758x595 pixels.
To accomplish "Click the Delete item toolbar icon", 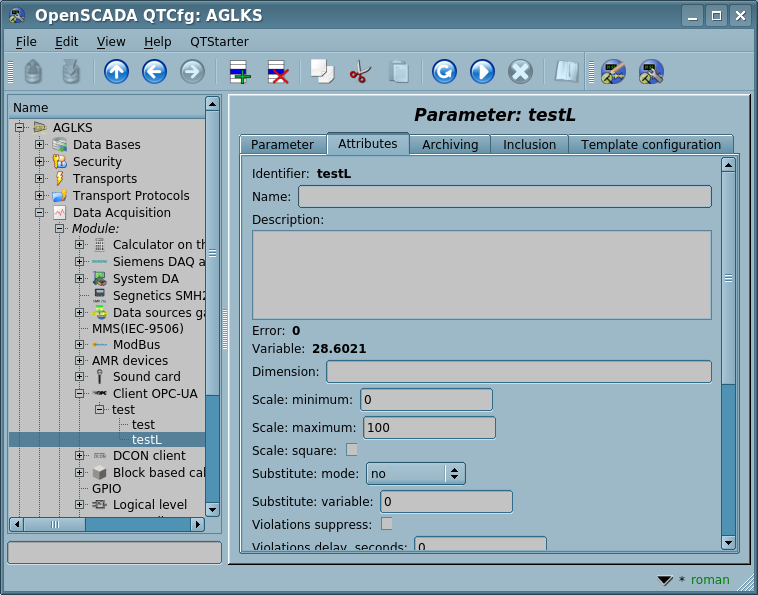I will pyautogui.click(x=277, y=72).
